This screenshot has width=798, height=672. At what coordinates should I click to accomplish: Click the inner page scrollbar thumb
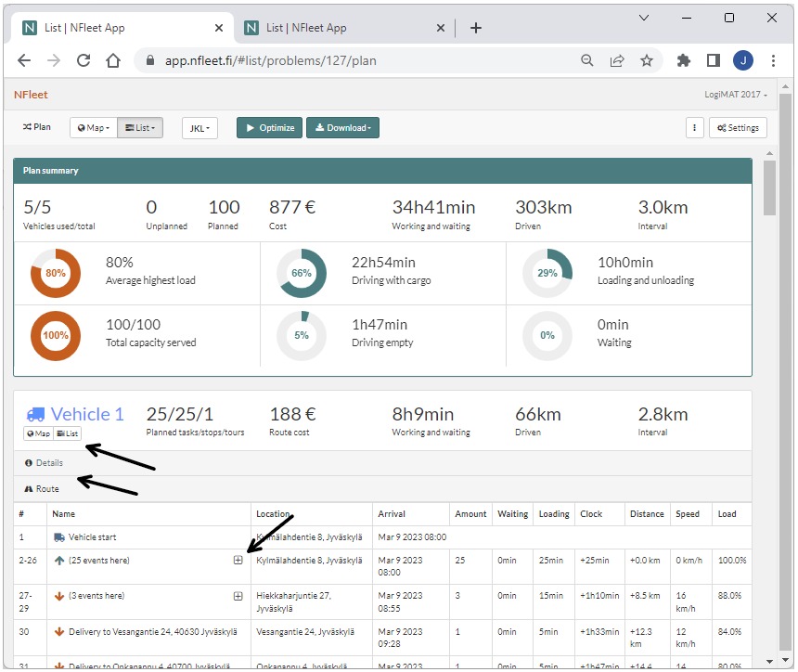pos(769,187)
